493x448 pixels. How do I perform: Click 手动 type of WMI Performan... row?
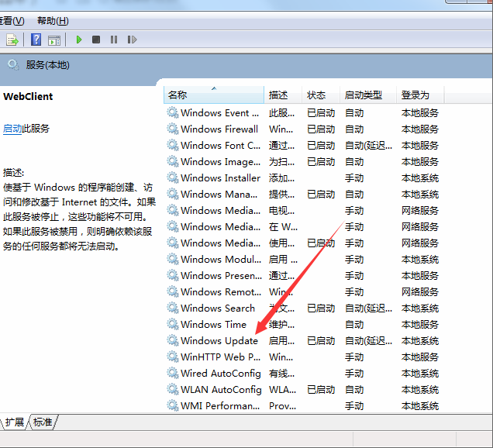click(x=354, y=406)
